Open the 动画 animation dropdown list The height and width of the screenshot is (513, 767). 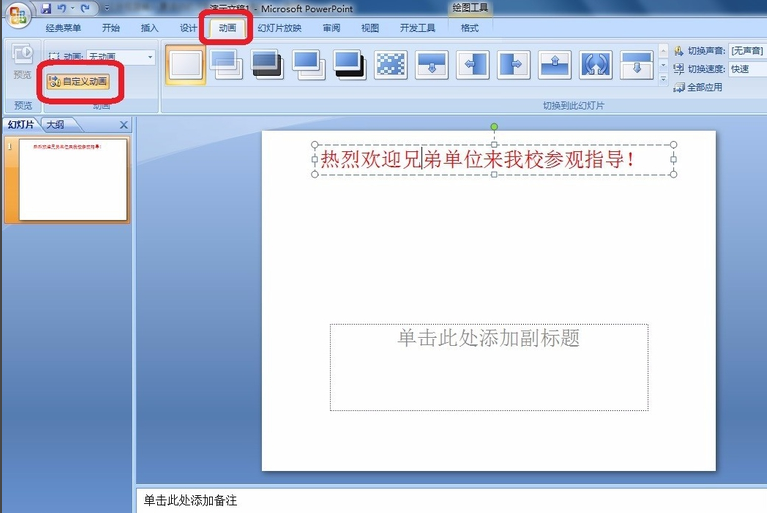pos(120,57)
